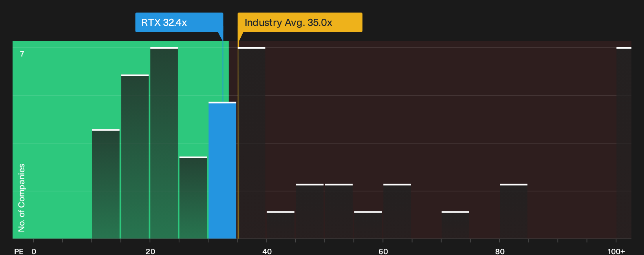This screenshot has width=644, height=255.
Task: Click the 'PE' axis label
Action: (x=19, y=251)
